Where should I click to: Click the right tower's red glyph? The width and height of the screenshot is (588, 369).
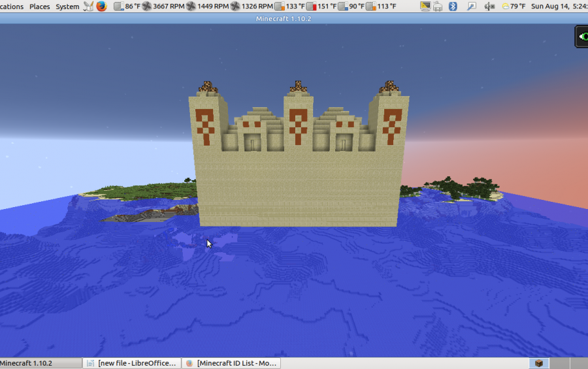[x=392, y=127]
